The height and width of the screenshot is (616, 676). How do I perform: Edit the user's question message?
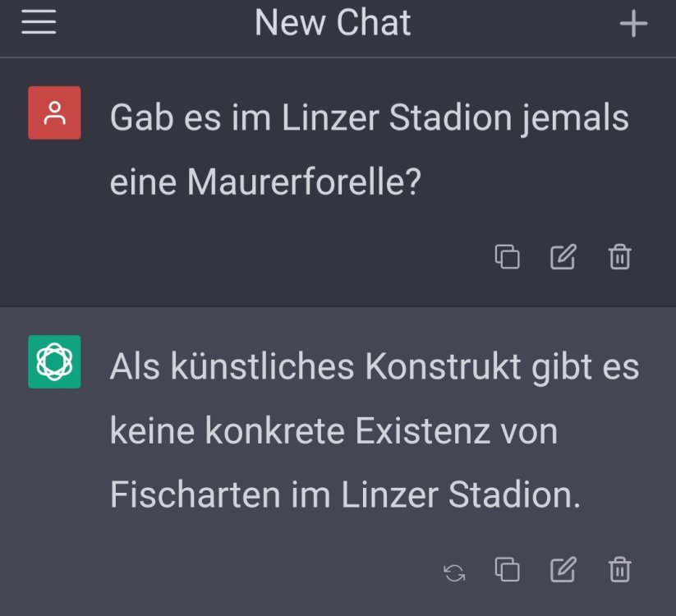[x=563, y=257]
